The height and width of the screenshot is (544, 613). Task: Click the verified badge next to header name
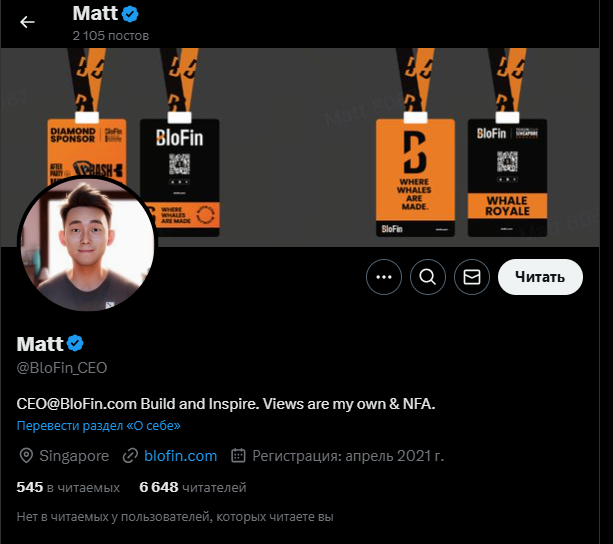pos(130,14)
